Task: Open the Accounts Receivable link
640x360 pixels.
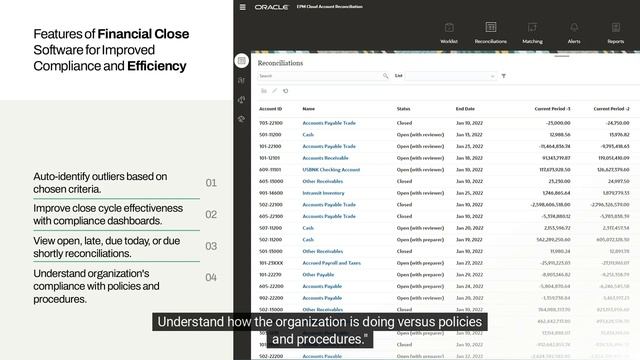Action: coord(325,158)
